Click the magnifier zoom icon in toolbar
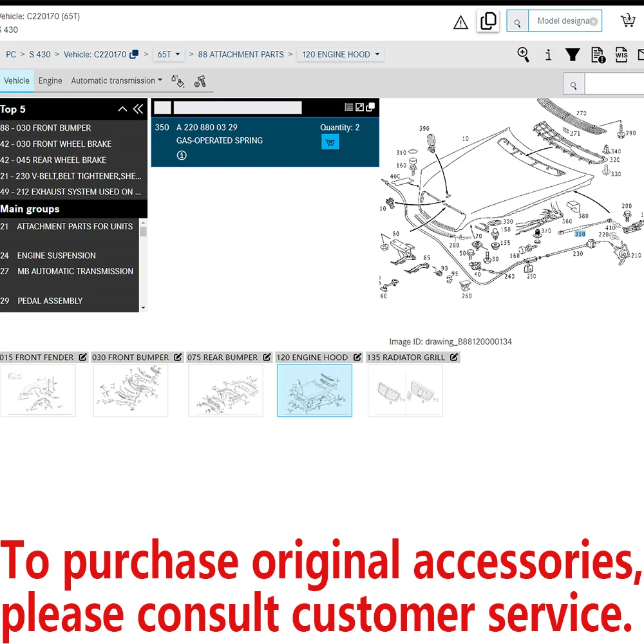The image size is (644, 644). [x=523, y=54]
